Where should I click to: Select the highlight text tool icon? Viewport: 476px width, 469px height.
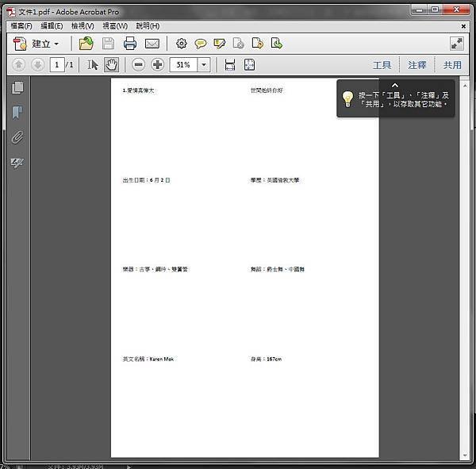(220, 44)
